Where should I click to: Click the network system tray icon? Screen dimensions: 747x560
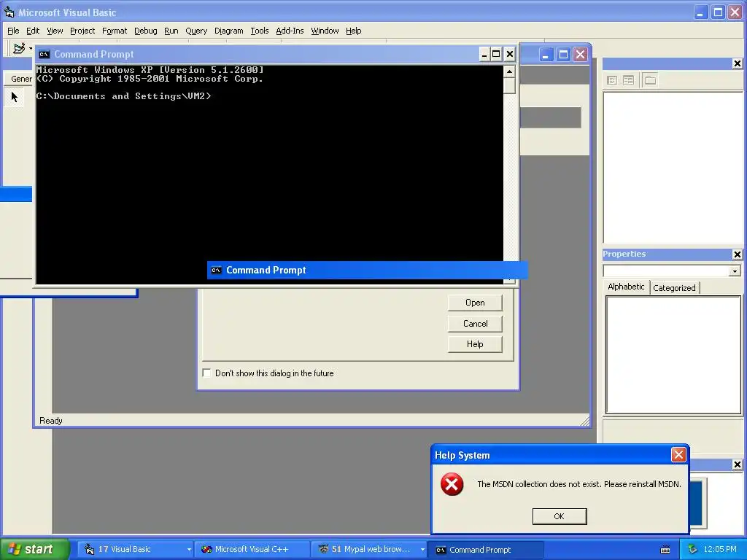tap(692, 550)
